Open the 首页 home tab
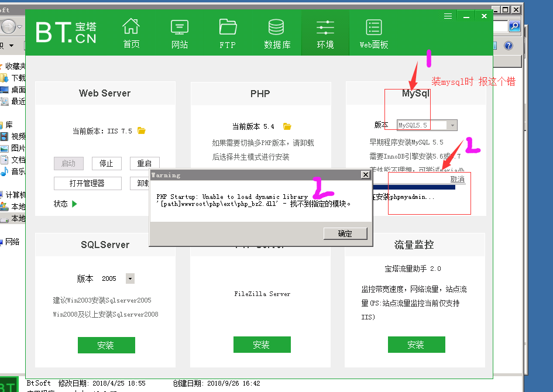Image resolution: width=553 pixels, height=392 pixels. [131, 33]
